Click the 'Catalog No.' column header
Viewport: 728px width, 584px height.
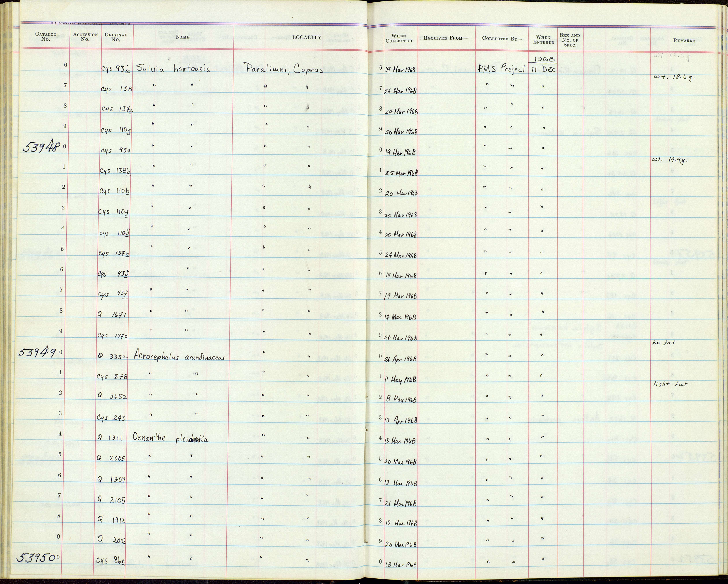click(46, 37)
